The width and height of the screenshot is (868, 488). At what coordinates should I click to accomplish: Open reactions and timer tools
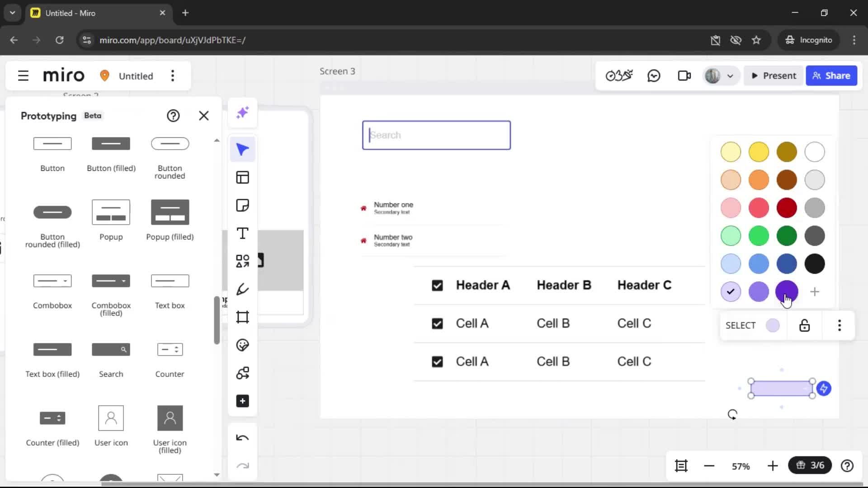click(619, 76)
